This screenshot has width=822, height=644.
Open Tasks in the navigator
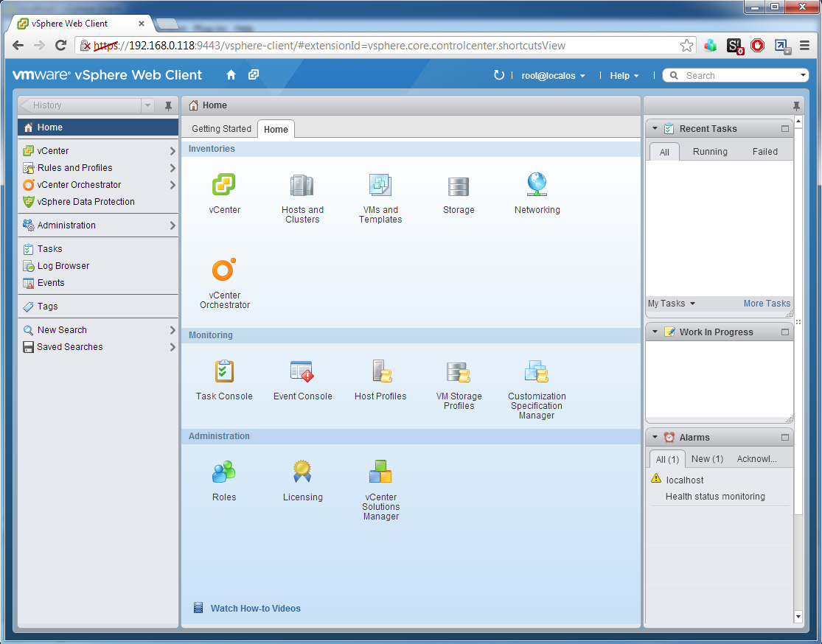pos(98,249)
